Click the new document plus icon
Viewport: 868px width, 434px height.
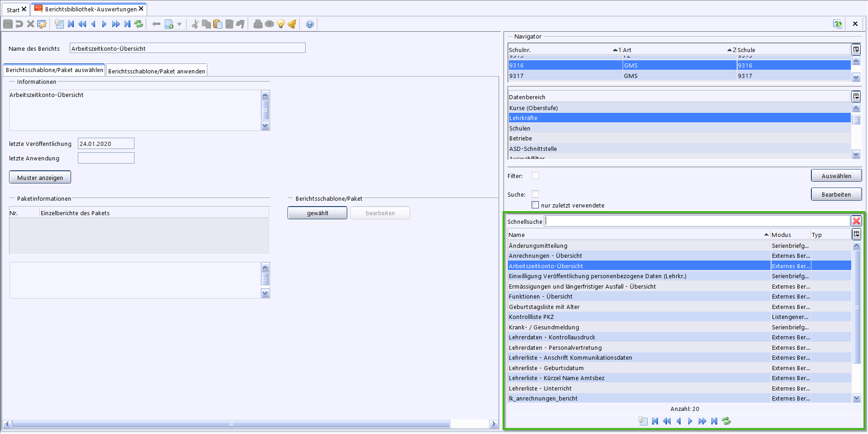coord(169,24)
